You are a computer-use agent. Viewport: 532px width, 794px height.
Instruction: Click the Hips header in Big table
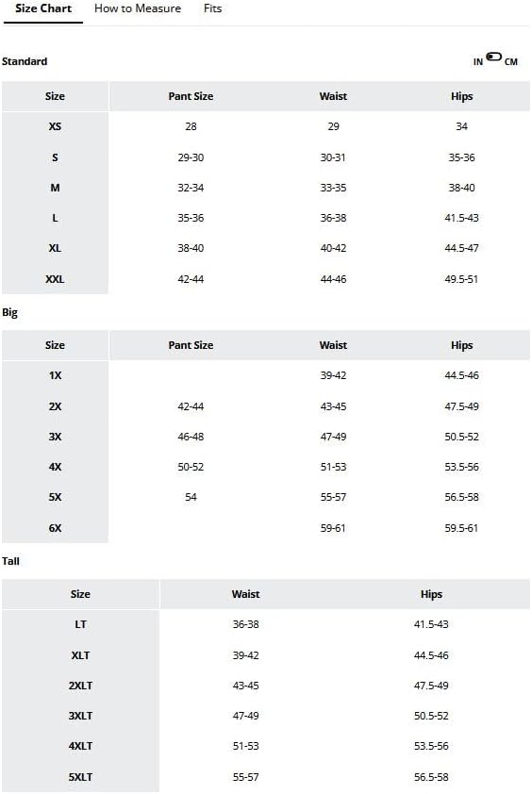461,345
